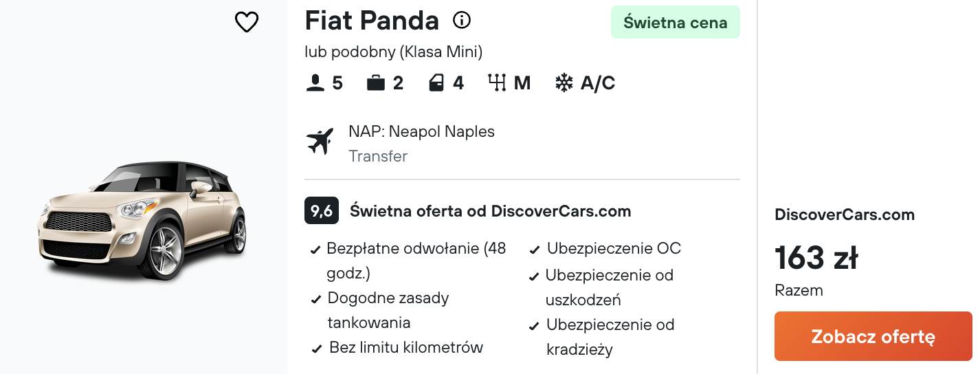The image size is (980, 374).
Task: Click the passenger seats icon
Action: point(315,83)
